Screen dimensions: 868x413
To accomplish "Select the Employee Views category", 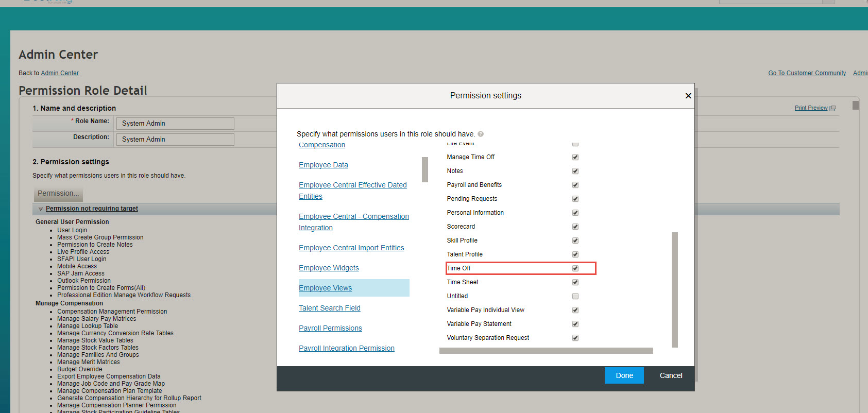I will point(326,288).
